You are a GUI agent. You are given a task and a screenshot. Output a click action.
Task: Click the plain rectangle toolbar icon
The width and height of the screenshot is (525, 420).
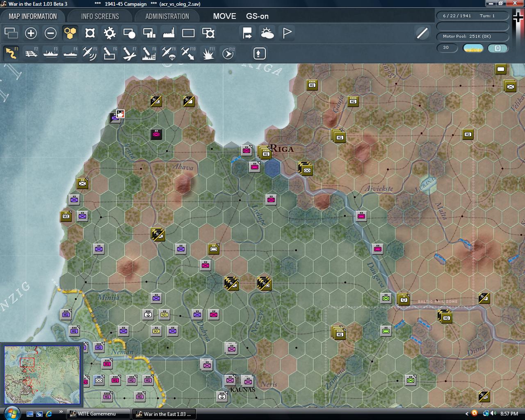tap(188, 33)
